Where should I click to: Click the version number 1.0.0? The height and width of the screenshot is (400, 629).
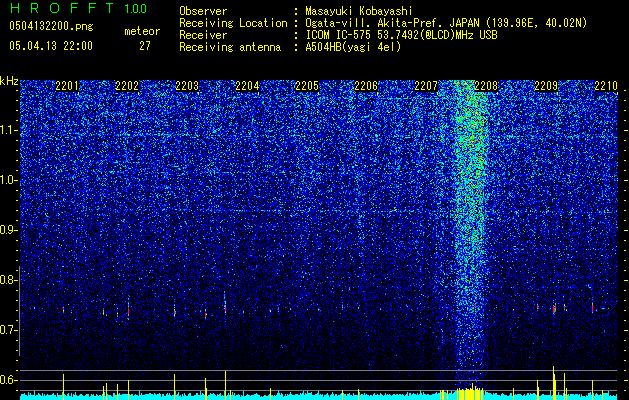136,8
